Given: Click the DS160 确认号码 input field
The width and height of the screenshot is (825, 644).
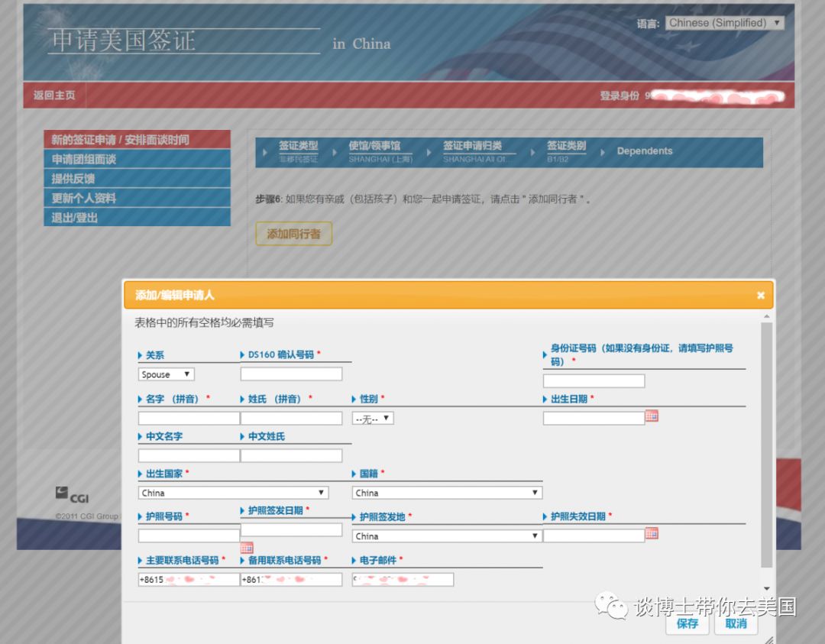Looking at the screenshot, I should point(291,374).
